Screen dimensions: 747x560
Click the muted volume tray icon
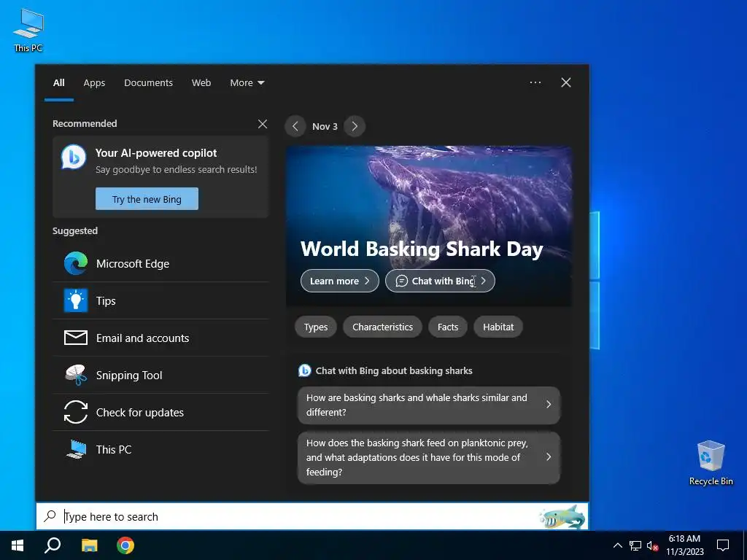pyautogui.click(x=652, y=545)
